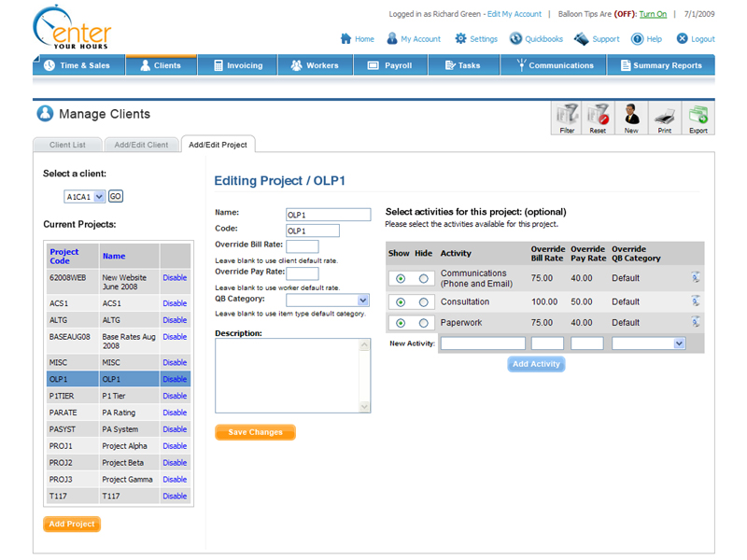
Task: Select Show radio for Paperwork activity
Action: [401, 323]
